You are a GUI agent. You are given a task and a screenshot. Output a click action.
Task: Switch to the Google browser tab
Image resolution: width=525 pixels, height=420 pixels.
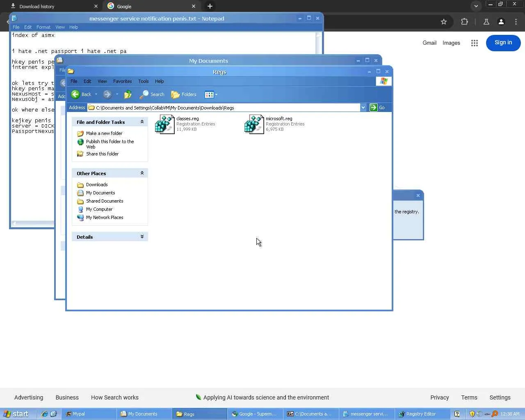(x=151, y=6)
